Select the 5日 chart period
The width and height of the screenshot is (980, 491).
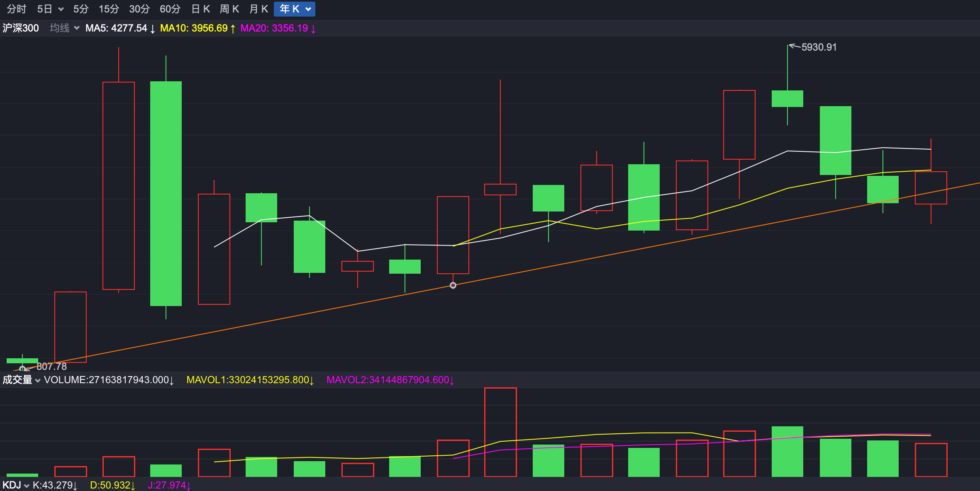(x=45, y=9)
